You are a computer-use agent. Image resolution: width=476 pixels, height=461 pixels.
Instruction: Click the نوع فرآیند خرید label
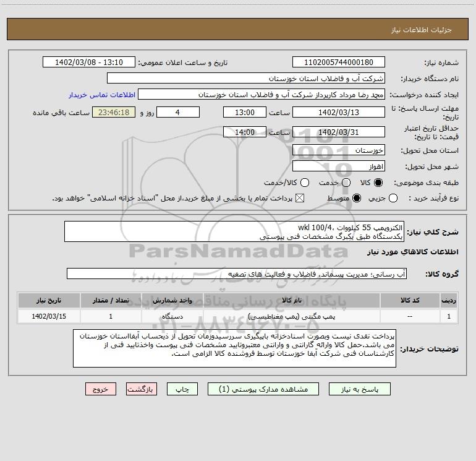pyautogui.click(x=433, y=198)
